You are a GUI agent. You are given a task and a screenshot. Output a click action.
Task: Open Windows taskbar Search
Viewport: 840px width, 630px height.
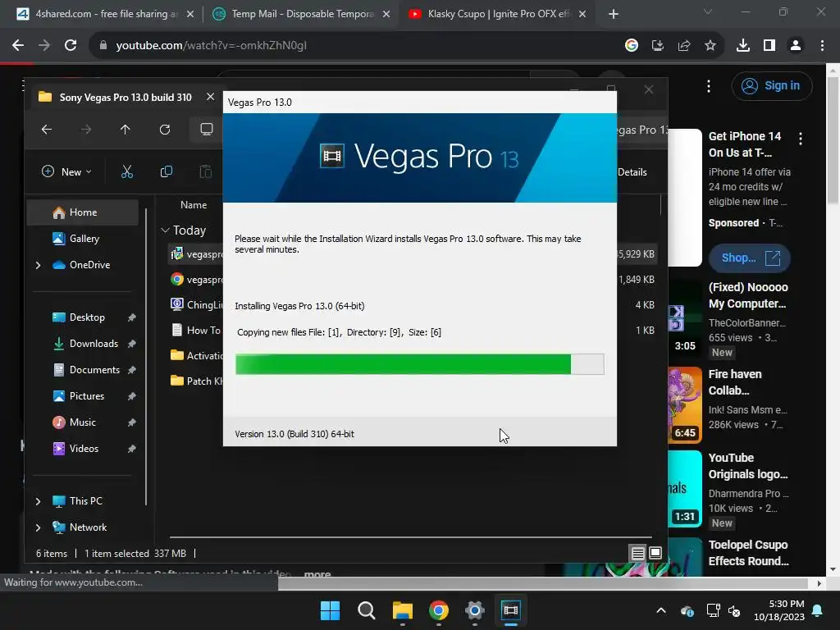click(x=367, y=610)
